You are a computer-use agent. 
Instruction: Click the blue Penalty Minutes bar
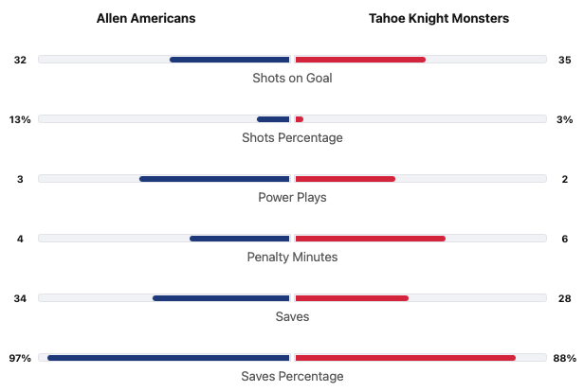click(x=239, y=239)
